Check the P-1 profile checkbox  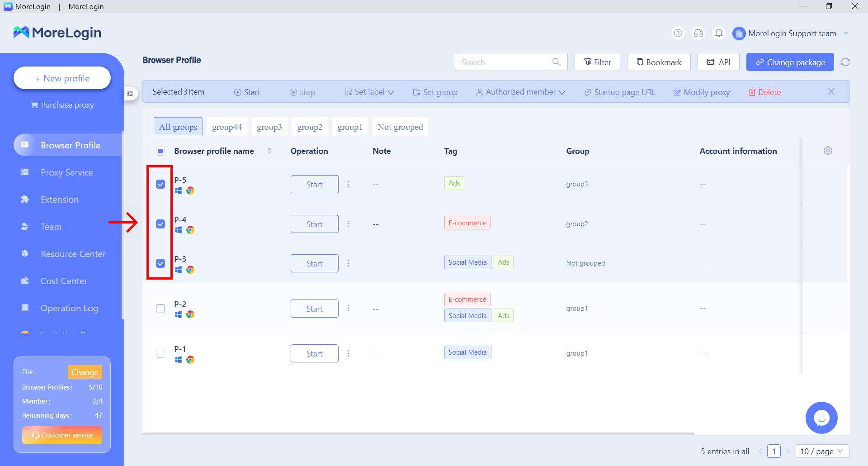(160, 353)
